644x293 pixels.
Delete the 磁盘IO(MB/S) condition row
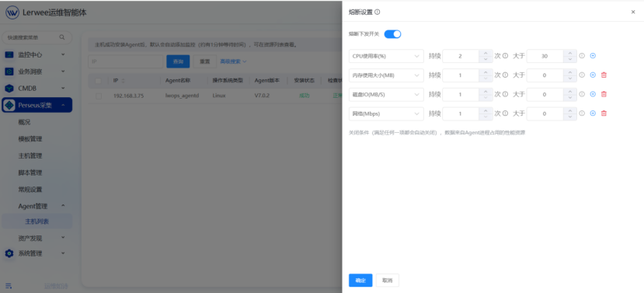click(x=604, y=94)
